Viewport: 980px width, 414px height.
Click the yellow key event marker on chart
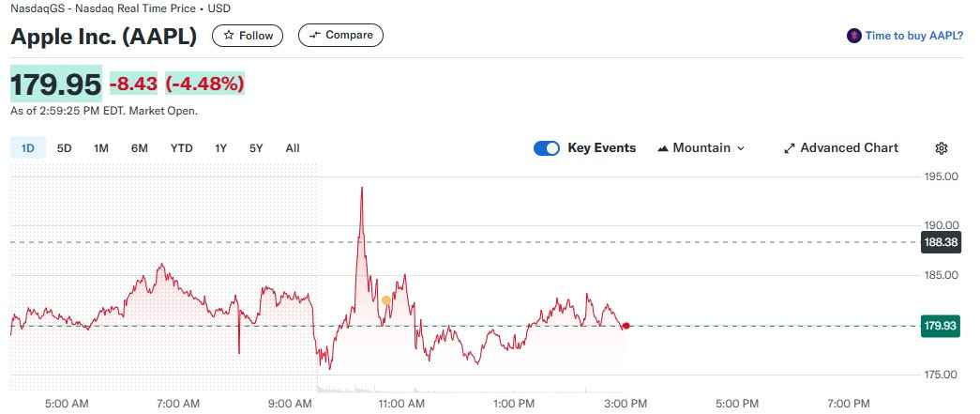coord(386,300)
